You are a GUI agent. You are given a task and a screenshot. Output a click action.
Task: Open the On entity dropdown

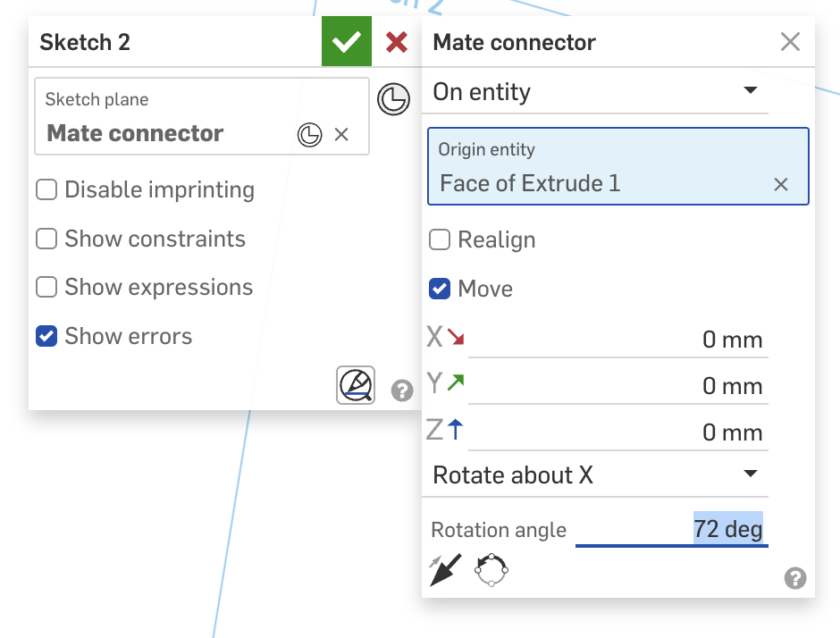(594, 92)
